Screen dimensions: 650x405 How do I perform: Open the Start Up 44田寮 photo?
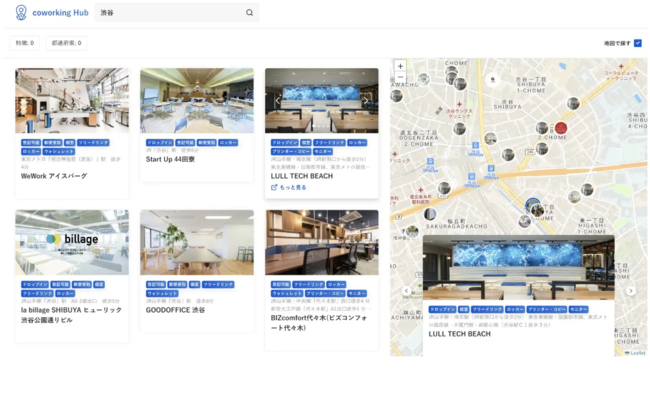(x=197, y=101)
